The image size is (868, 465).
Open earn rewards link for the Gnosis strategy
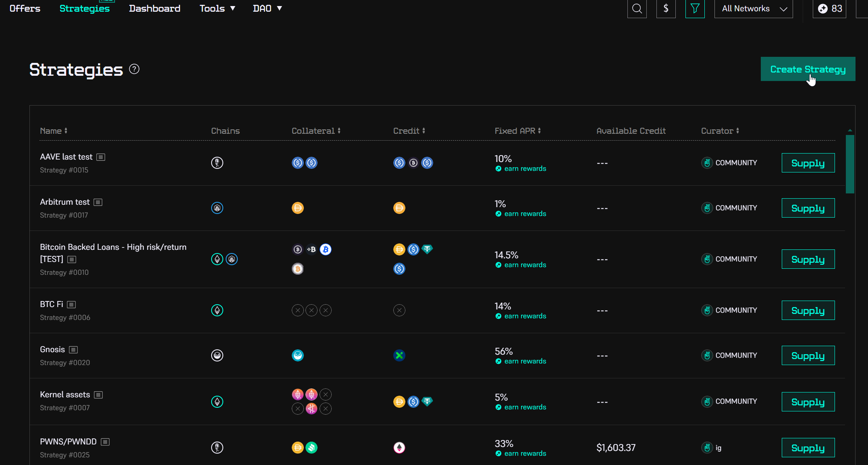[x=525, y=361]
